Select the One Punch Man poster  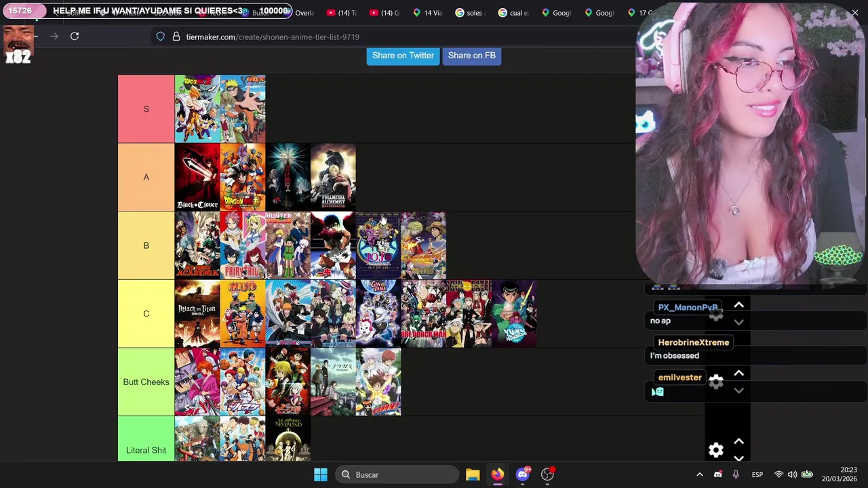tap(423, 314)
